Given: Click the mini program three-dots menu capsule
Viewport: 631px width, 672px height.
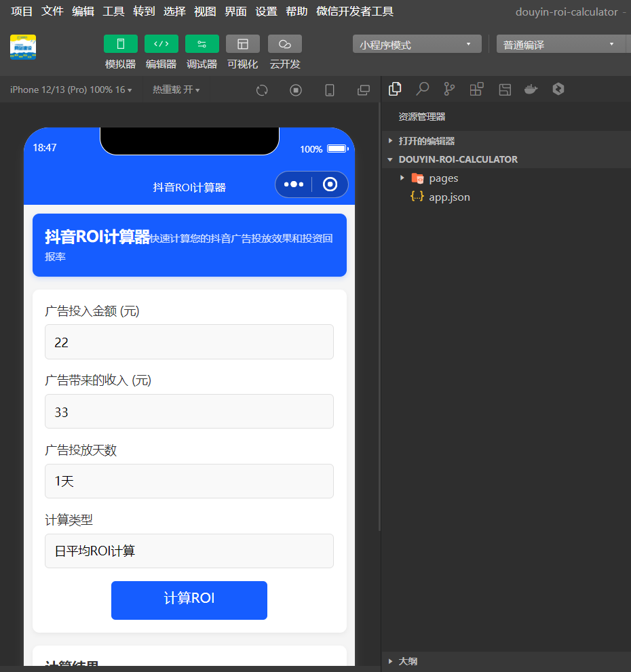Looking at the screenshot, I should (x=294, y=184).
